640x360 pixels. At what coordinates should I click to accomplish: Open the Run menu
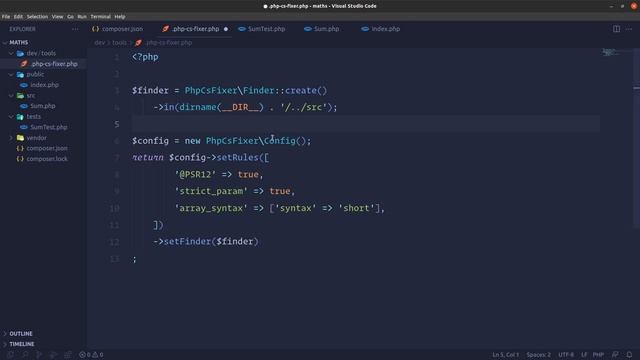click(x=82, y=17)
